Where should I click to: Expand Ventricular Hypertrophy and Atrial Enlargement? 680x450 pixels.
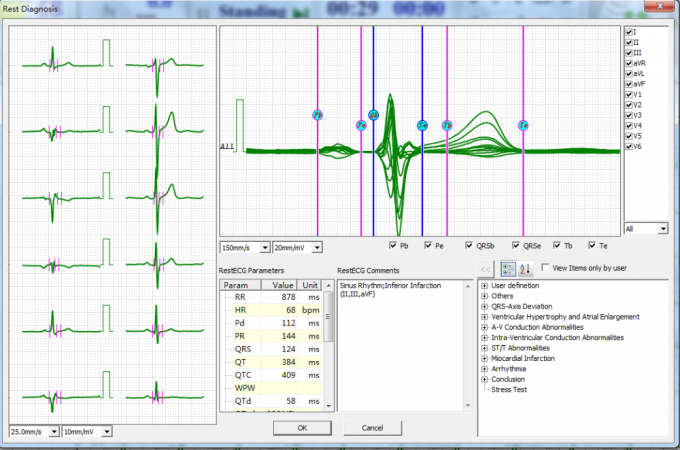click(x=484, y=317)
